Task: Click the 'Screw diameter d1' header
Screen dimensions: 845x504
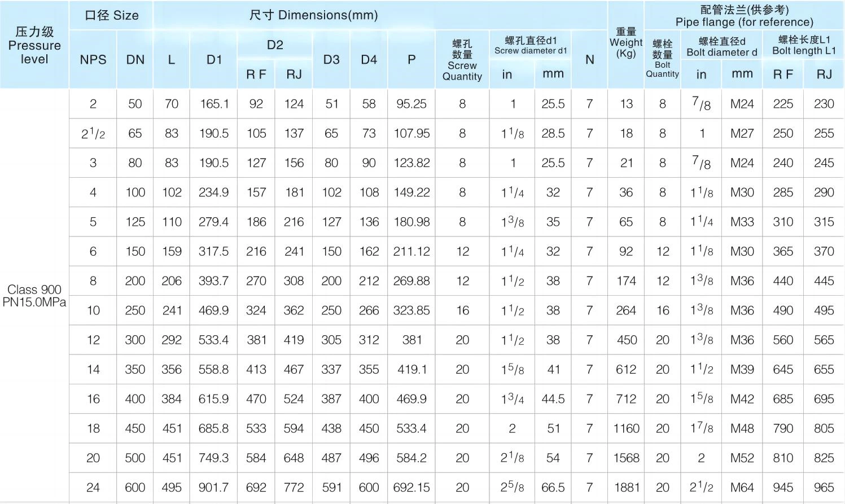Action: [x=531, y=45]
